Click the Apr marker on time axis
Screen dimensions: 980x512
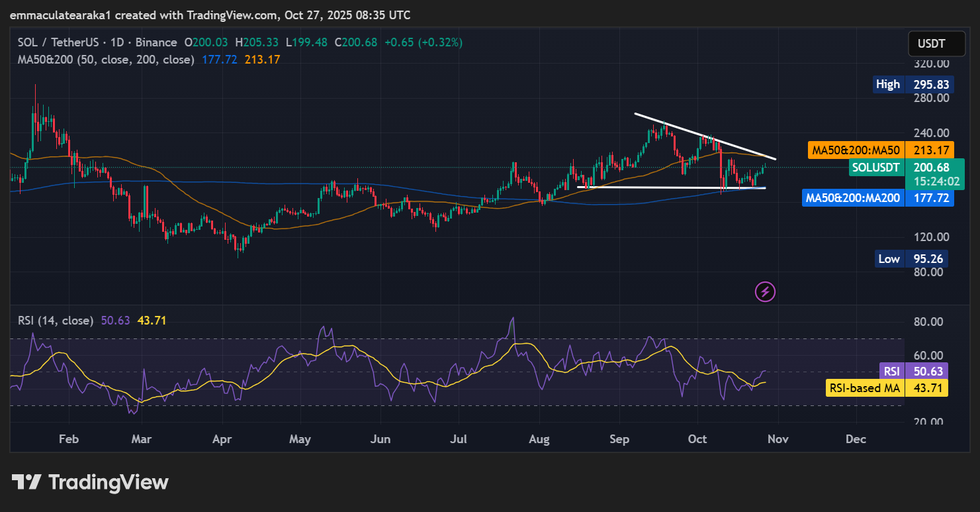[x=222, y=439]
